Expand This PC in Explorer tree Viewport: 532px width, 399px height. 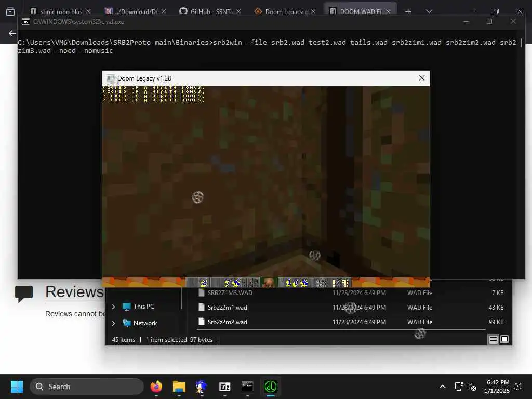[114, 307]
